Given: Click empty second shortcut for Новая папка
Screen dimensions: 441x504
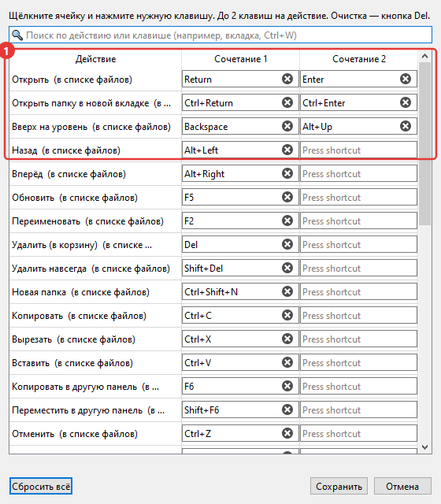Looking at the screenshot, I should (359, 292).
